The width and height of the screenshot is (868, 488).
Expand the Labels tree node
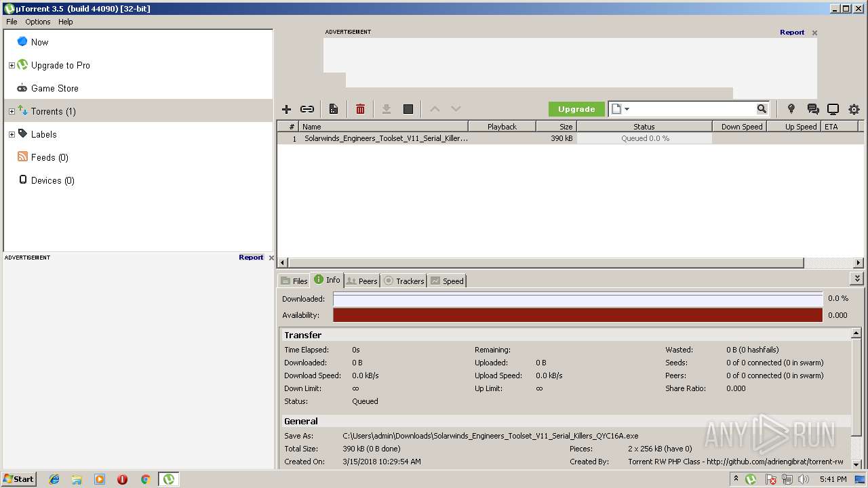[x=12, y=135]
